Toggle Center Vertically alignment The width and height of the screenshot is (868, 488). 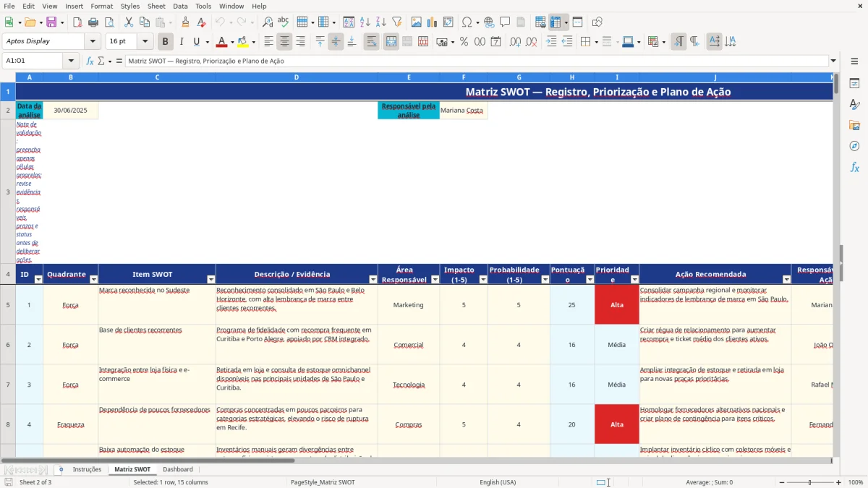pyautogui.click(x=336, y=42)
